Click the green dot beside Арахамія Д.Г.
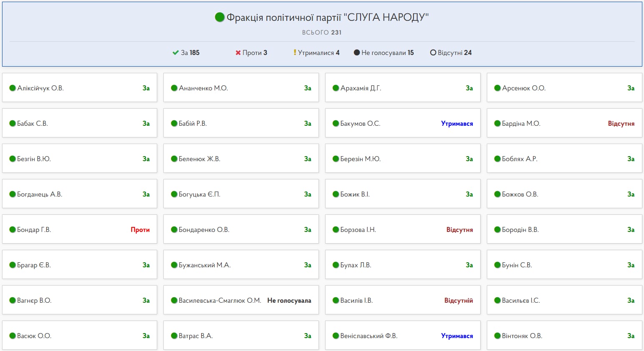Screen dimensions: 644x351 pyautogui.click(x=336, y=88)
